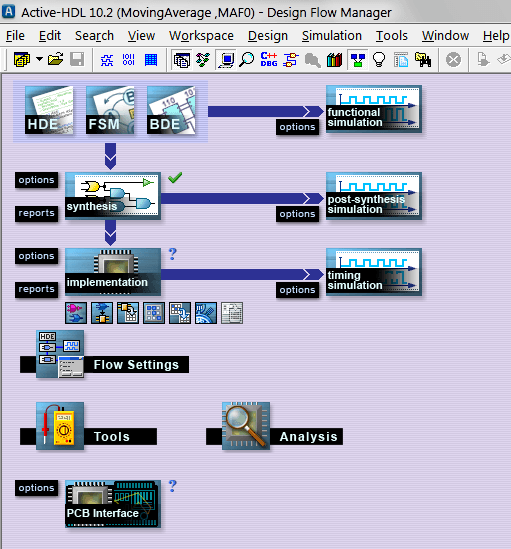Open options next to PCB Interface
Screen dimensions: 511x549
tap(36, 488)
